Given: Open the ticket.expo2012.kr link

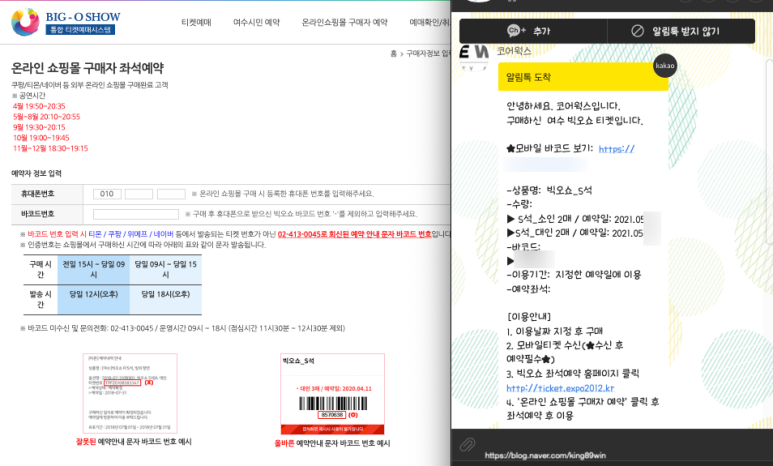Looking at the screenshot, I should point(560,388).
